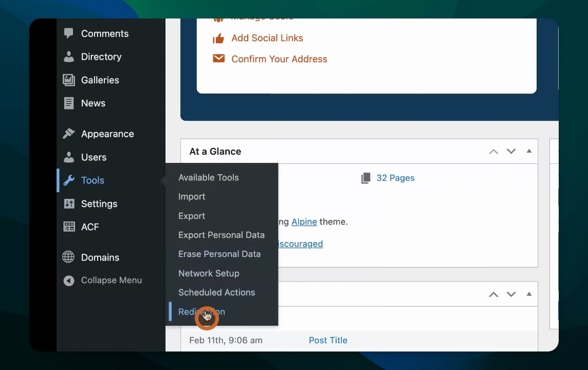This screenshot has height=370, width=588.
Task: Click the Tools wrench icon
Action: click(x=69, y=180)
